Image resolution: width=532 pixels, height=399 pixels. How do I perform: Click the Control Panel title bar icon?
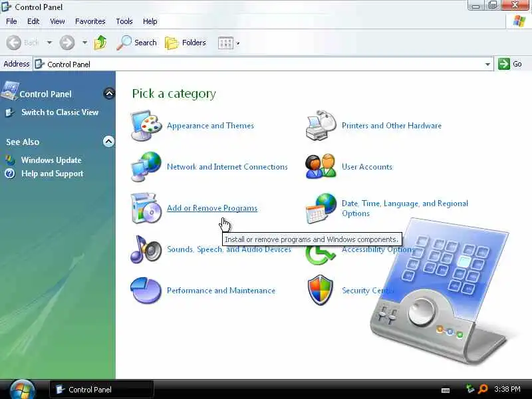click(x=7, y=7)
